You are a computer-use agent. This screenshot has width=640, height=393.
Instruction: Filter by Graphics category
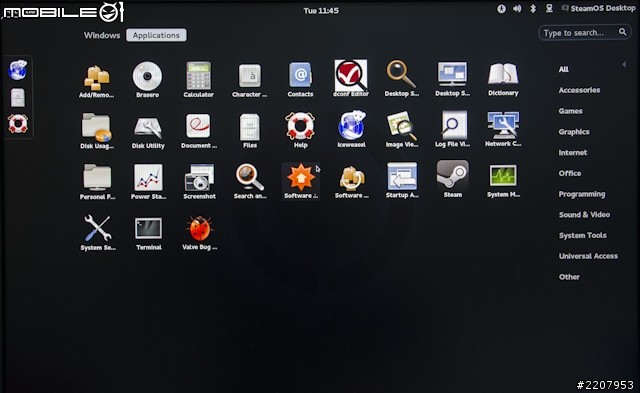(x=574, y=132)
